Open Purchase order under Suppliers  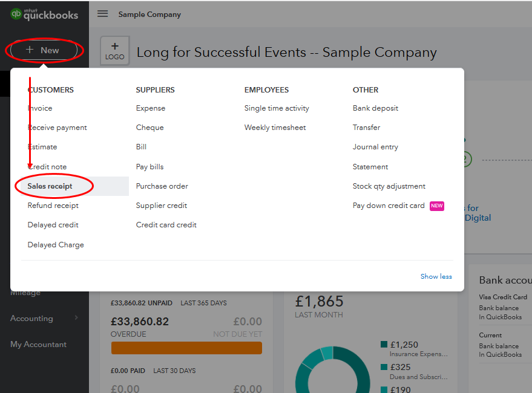point(162,186)
